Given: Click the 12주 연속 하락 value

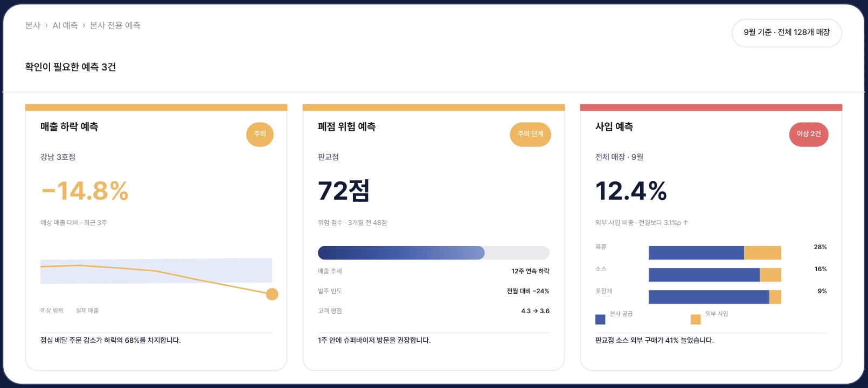Looking at the screenshot, I should point(531,271).
